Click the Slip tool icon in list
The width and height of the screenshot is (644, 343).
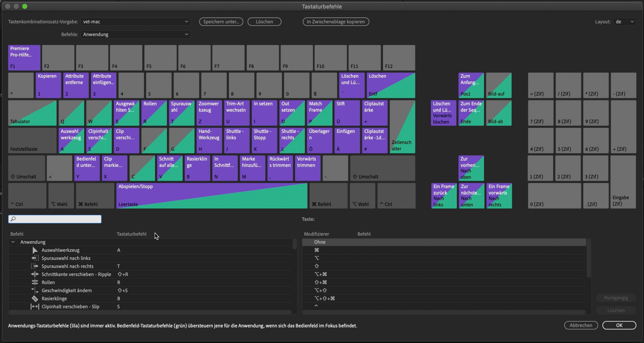35,307
